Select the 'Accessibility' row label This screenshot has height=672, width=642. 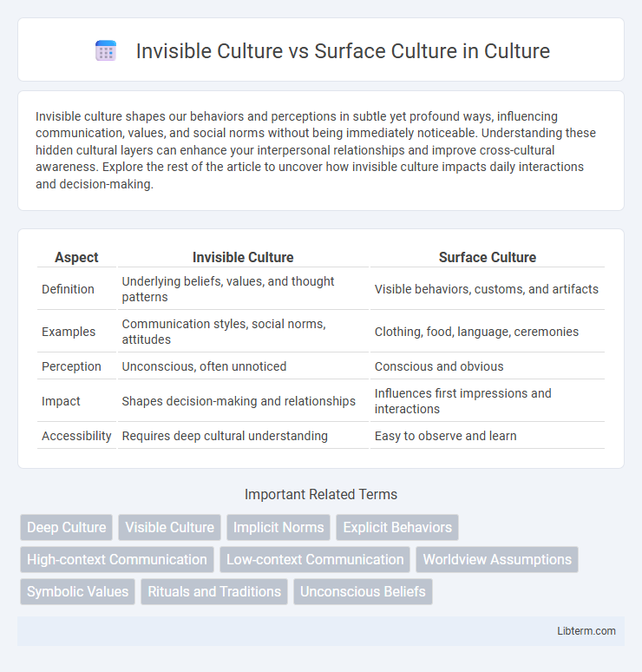tap(76, 436)
